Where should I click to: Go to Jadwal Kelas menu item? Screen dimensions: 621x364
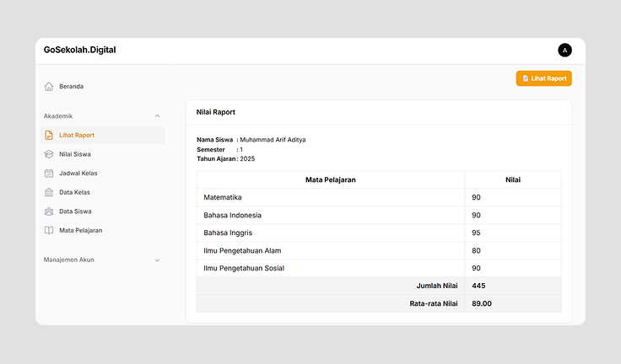tap(78, 174)
